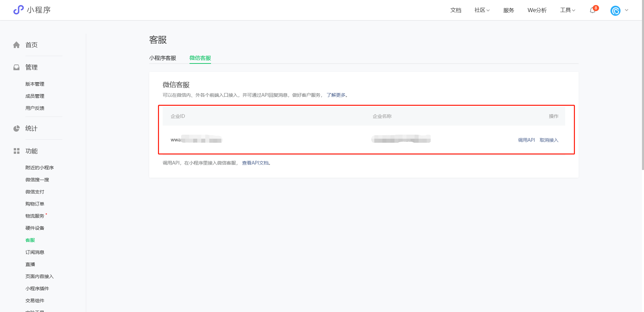Viewport: 644px width, 312px height.
Task: Go to 微信支付 in the sidebar
Action: 35,192
